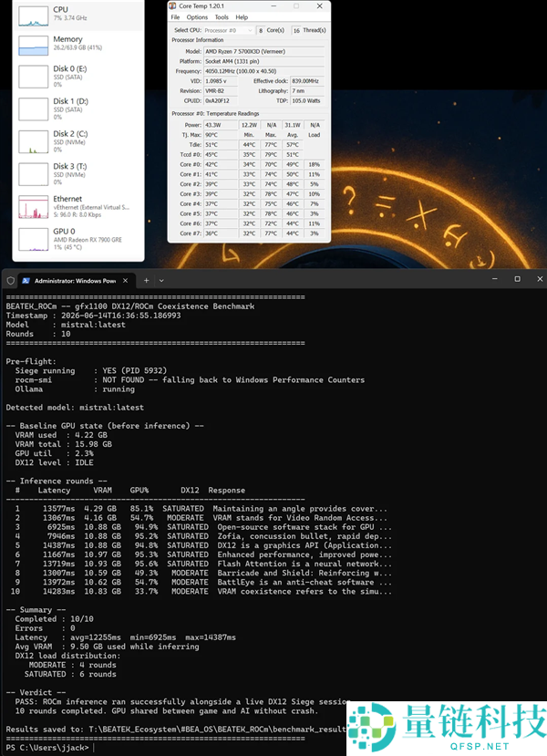The width and height of the screenshot is (547, 756).
Task: Click the Tccd #0 45°C reading
Action: pos(221,155)
